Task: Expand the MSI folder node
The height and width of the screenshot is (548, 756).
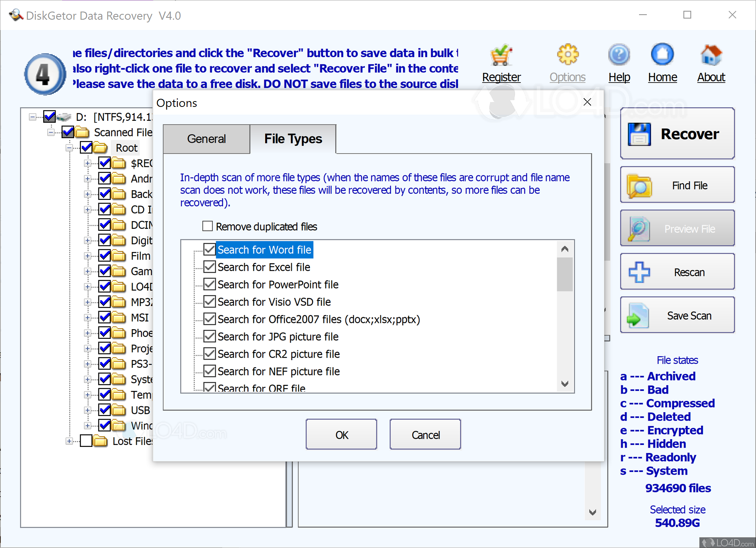Action: (x=88, y=318)
